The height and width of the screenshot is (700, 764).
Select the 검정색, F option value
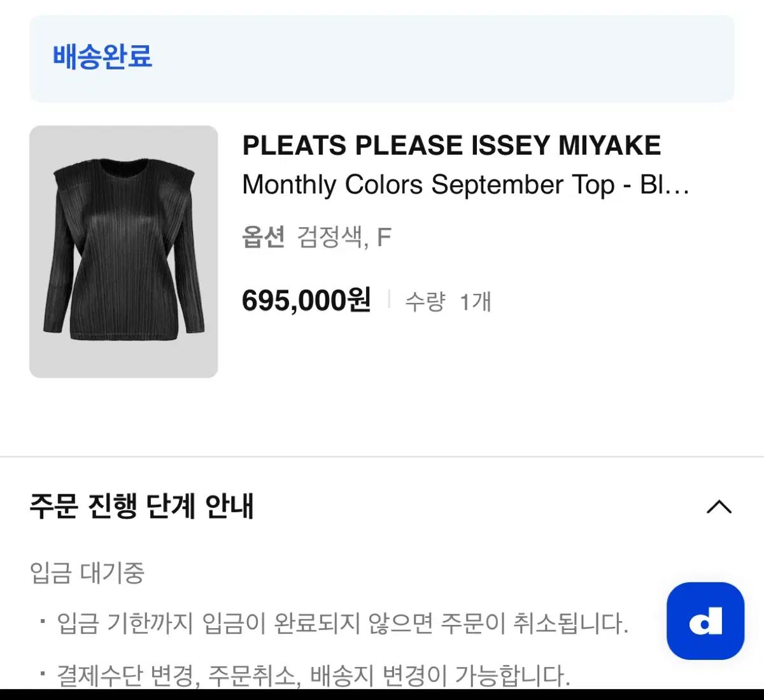point(344,237)
